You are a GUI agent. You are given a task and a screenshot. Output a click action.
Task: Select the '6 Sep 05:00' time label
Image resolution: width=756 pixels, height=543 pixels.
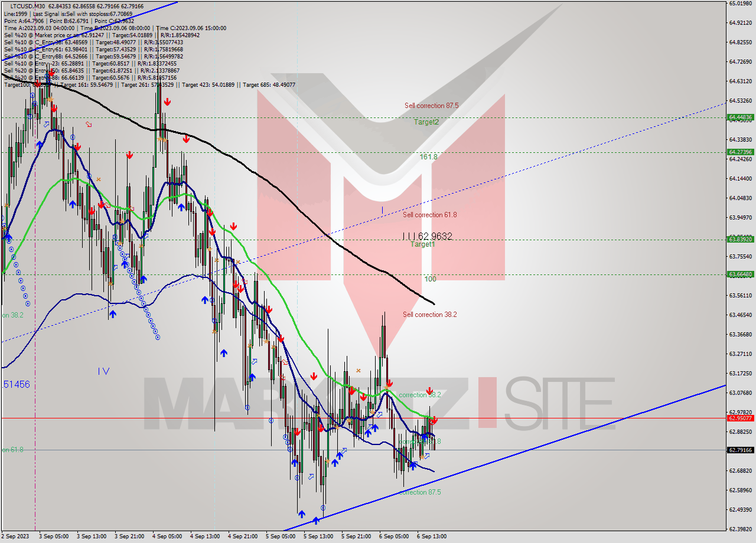pos(394,537)
